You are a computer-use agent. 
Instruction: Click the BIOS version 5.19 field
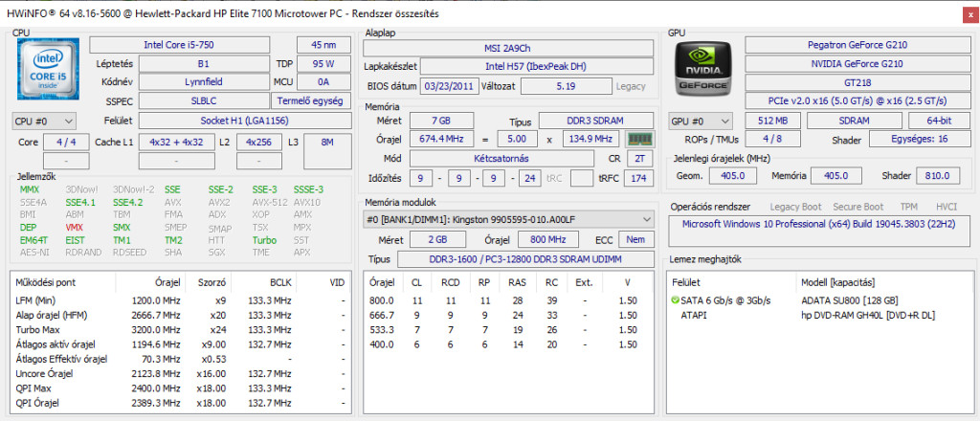pos(566,86)
